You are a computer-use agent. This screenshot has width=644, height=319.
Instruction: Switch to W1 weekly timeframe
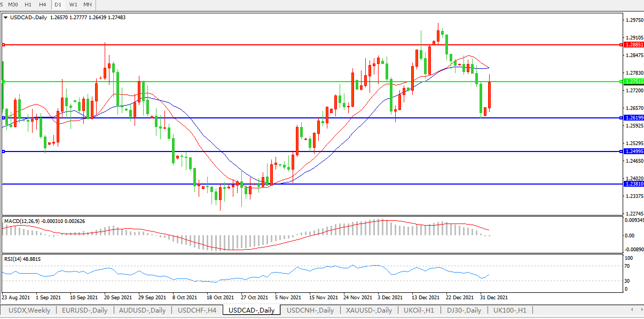pyautogui.click(x=73, y=4)
